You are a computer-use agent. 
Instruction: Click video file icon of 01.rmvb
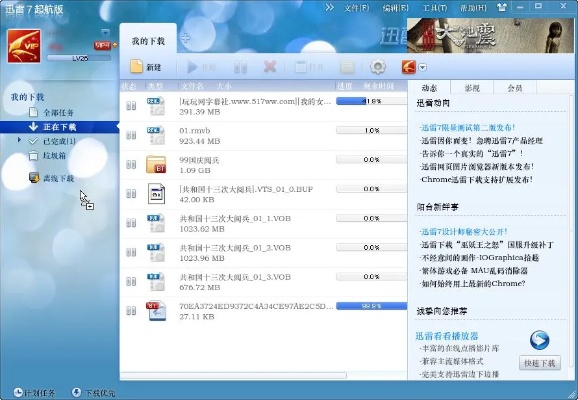point(156,135)
